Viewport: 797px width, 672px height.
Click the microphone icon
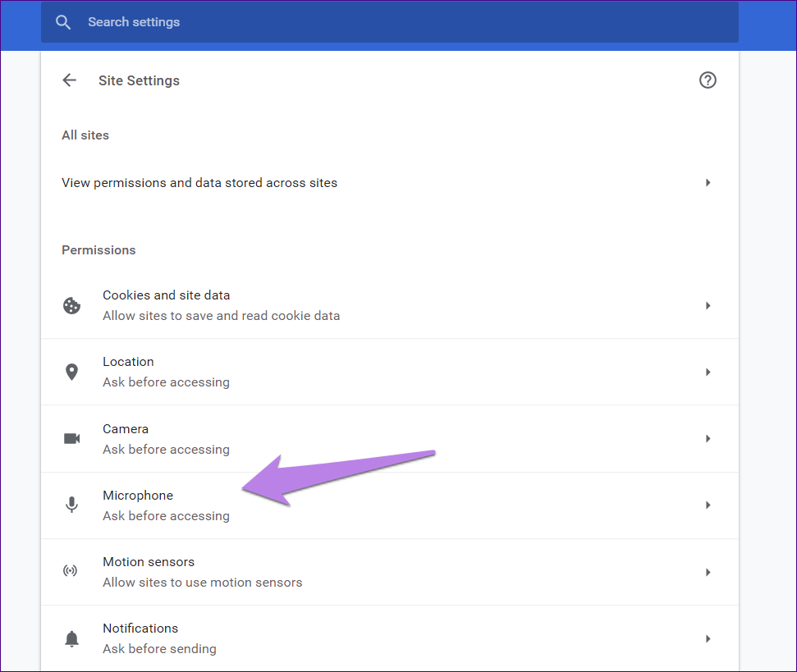[72, 505]
